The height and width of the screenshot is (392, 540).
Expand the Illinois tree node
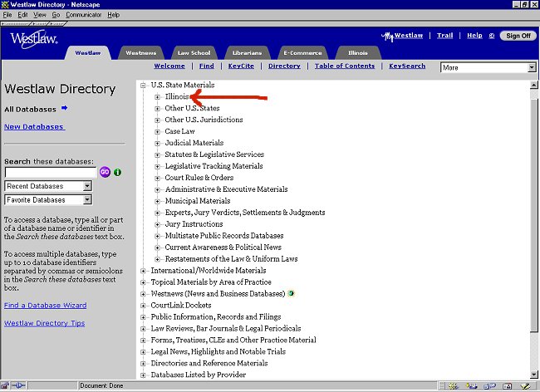(x=157, y=97)
